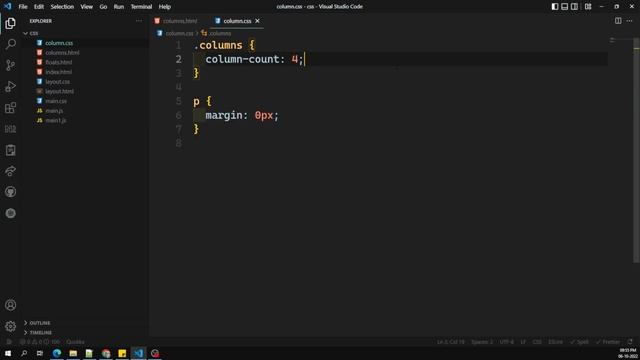The width and height of the screenshot is (640, 360).
Task: Open File Explorer from the taskbar
Action: point(73,353)
